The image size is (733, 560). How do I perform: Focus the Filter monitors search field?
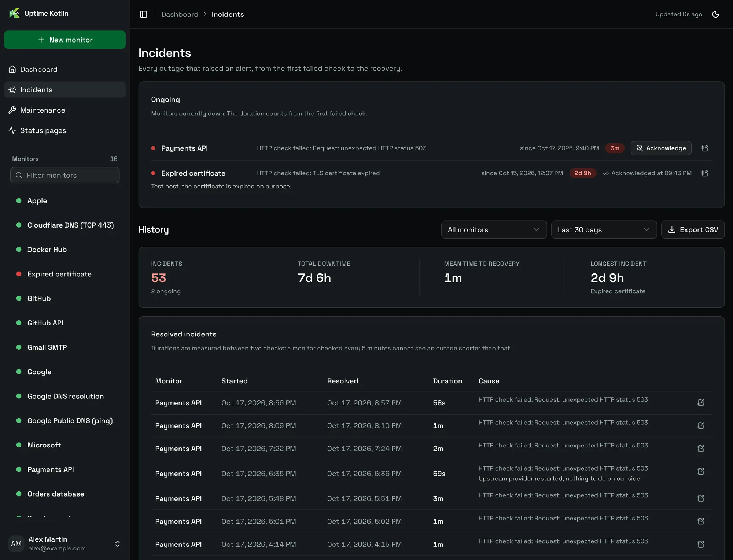(65, 175)
